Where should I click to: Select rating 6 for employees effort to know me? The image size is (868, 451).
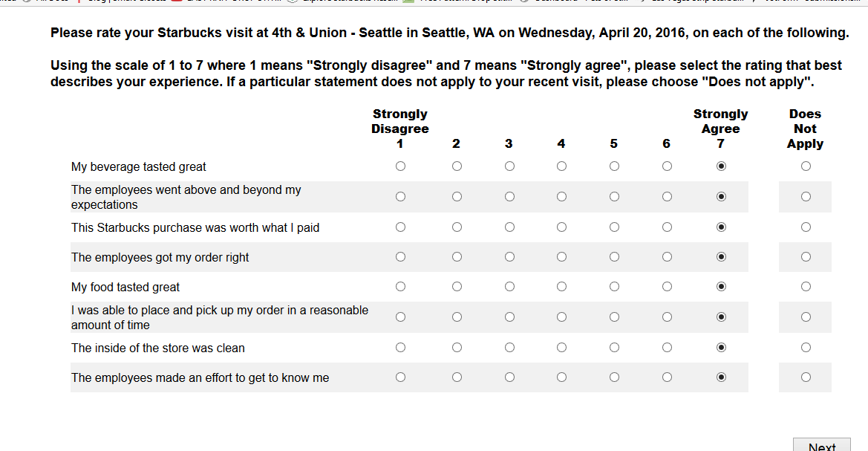667,377
